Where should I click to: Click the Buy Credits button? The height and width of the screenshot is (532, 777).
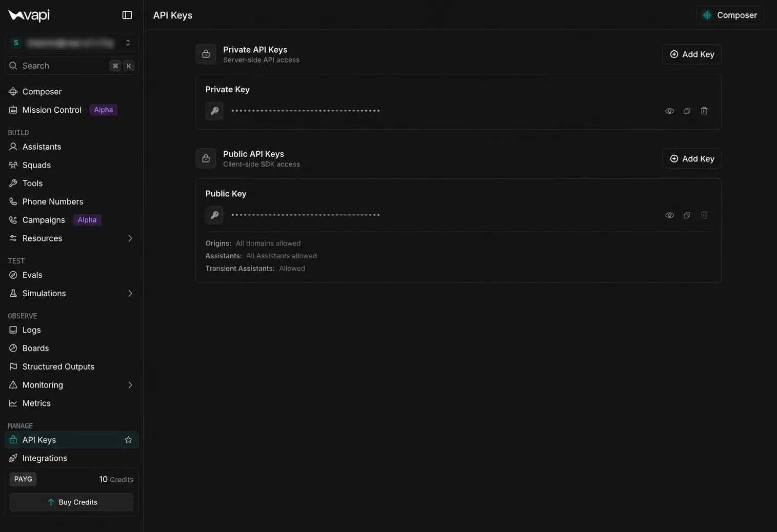click(x=71, y=502)
